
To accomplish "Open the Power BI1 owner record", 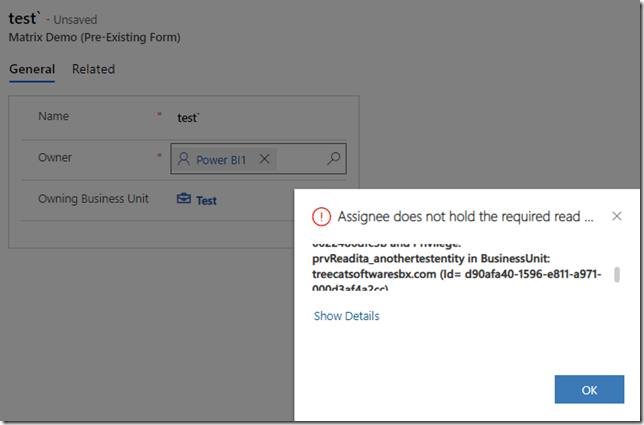I will pos(221,159).
